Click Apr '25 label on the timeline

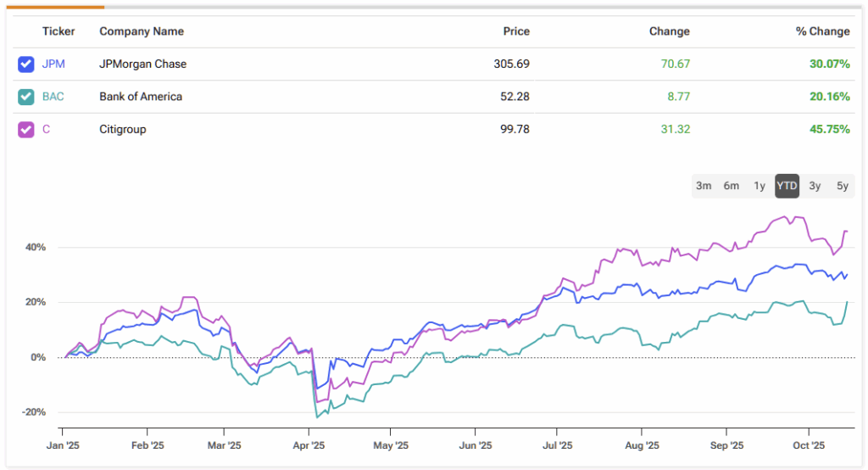[x=309, y=445]
